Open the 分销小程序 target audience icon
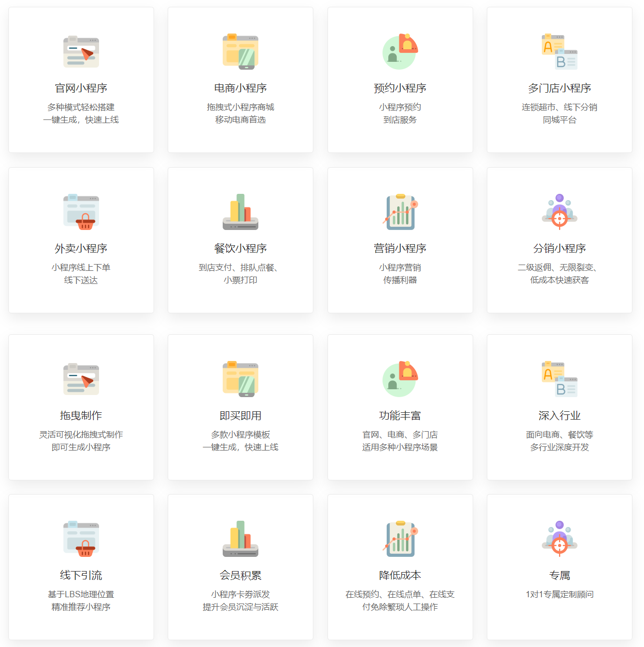Image resolution: width=644 pixels, height=647 pixels. (559, 211)
